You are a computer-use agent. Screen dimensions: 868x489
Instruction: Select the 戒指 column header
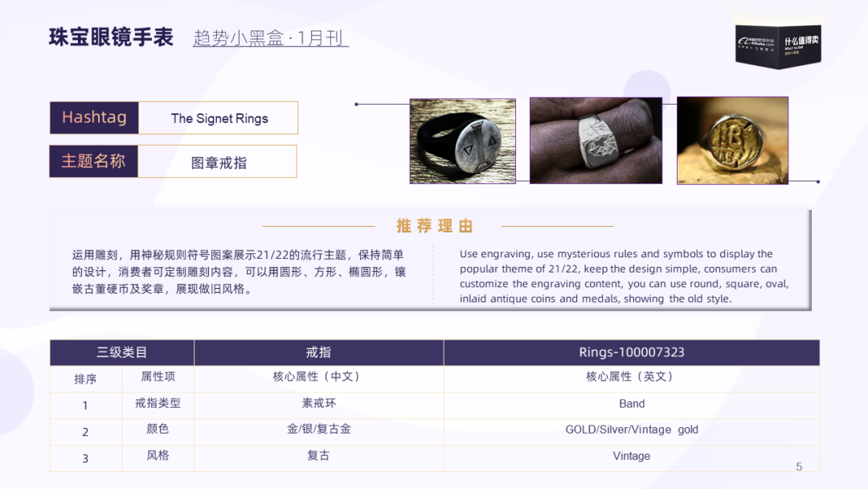coord(319,352)
